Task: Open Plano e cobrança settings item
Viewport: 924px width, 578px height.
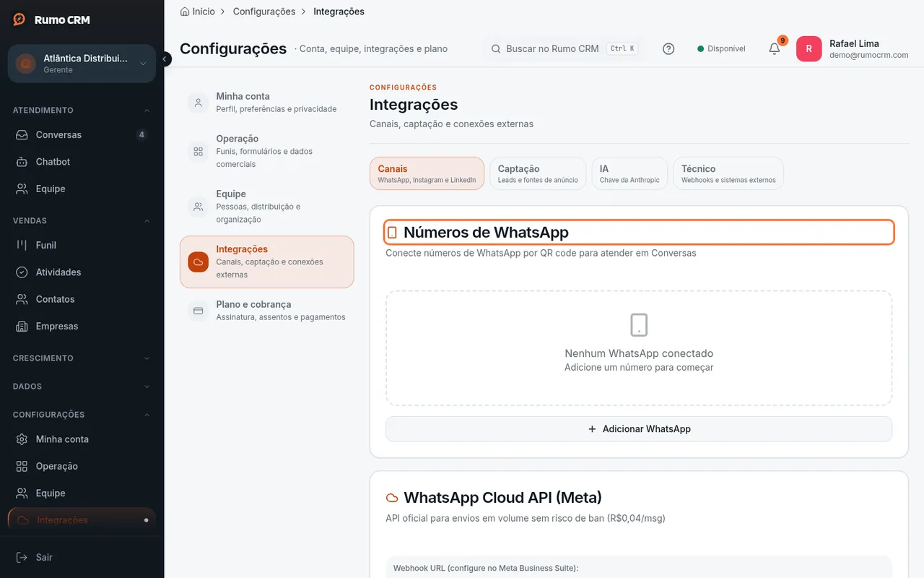Action: [267, 311]
